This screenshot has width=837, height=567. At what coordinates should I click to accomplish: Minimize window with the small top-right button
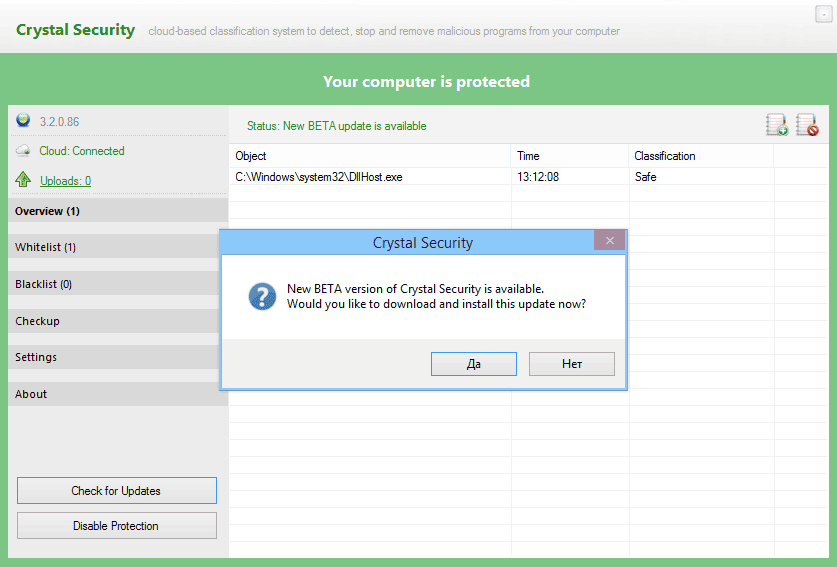(x=821, y=14)
